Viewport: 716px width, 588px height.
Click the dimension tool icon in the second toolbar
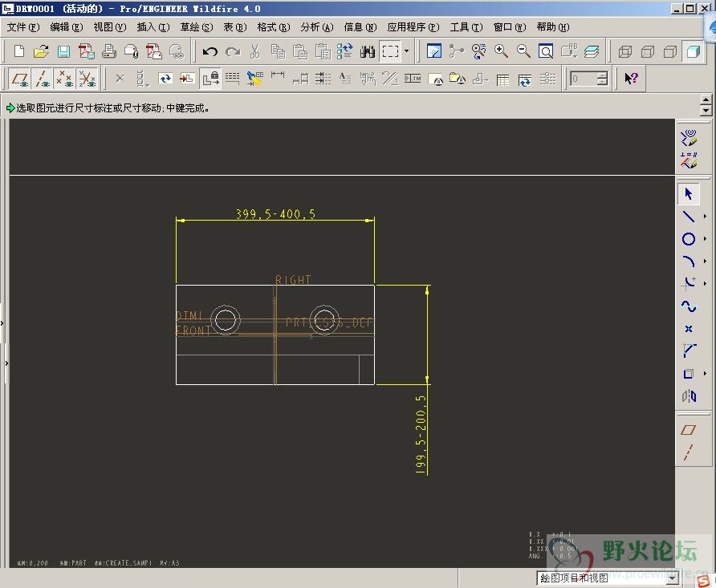click(278, 77)
